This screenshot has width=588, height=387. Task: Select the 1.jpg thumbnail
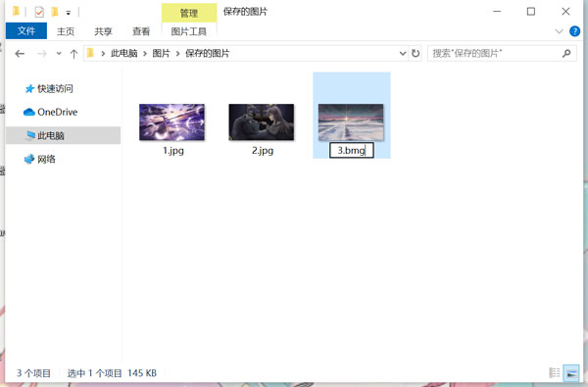point(171,122)
